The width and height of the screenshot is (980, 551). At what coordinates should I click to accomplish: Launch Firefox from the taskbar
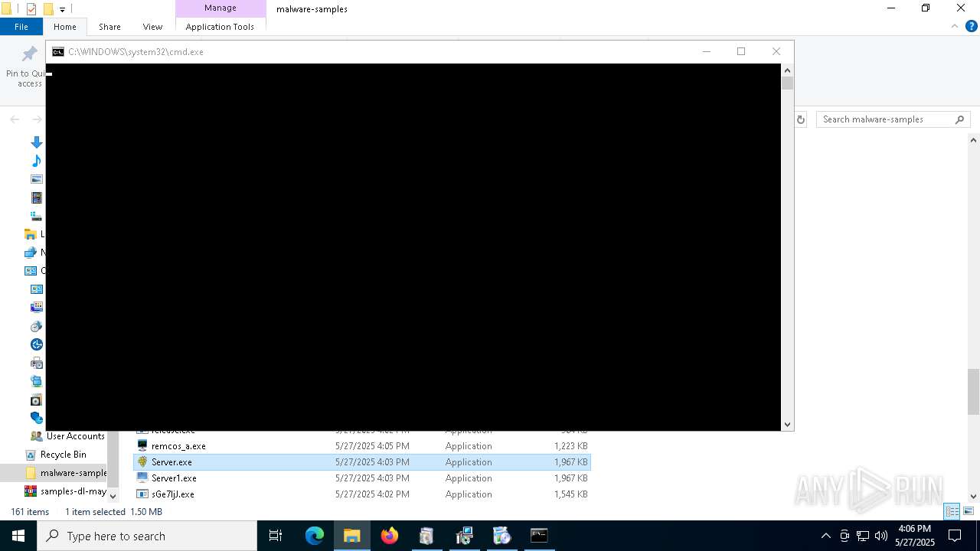(390, 536)
